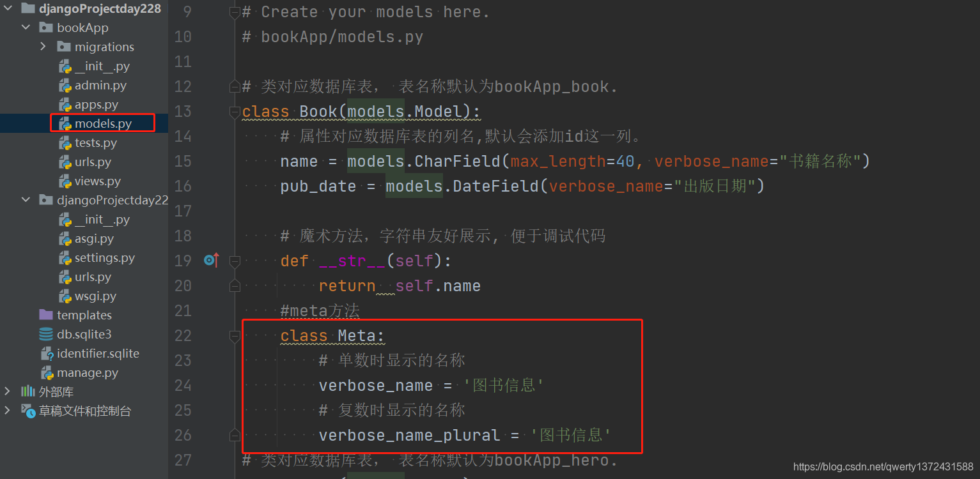980x479 pixels.
Task: Click return keyword on line 20
Action: point(347,286)
